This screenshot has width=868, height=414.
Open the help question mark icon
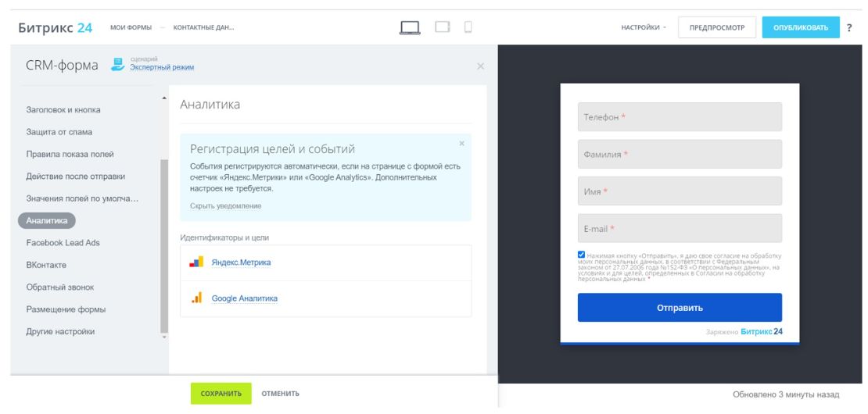point(849,27)
